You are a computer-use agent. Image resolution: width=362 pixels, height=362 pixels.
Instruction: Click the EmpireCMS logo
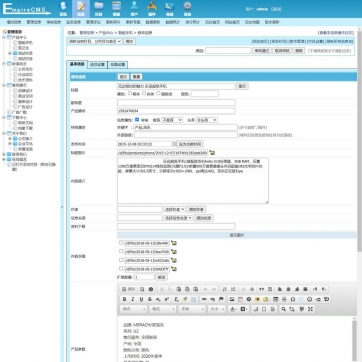coord(27,9)
